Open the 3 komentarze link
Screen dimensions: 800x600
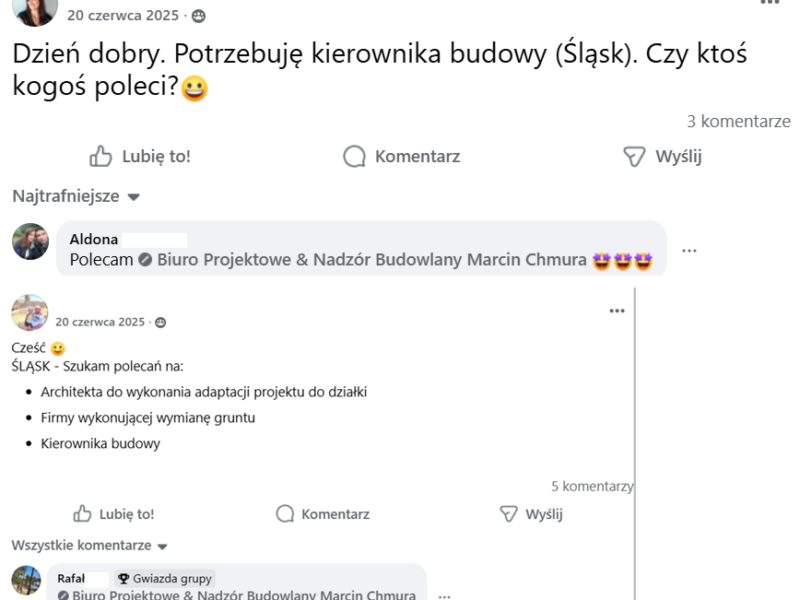click(x=738, y=120)
